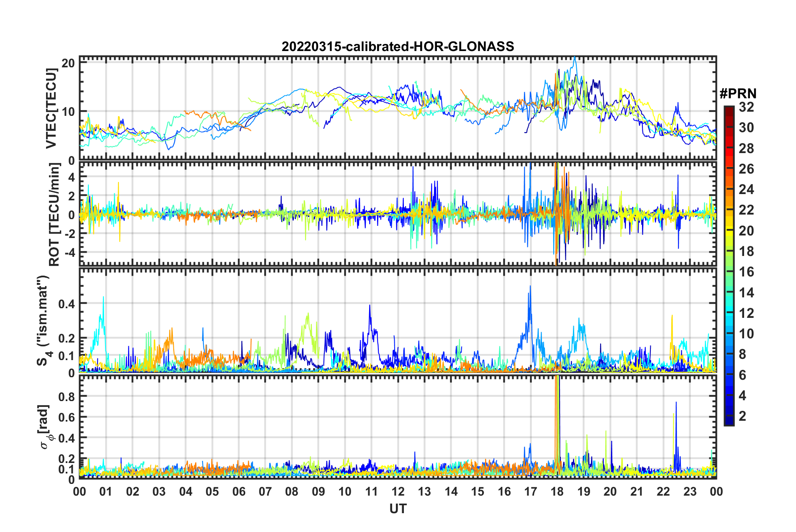Click the "2" label on the PRN colorbar
Viewport: 796px width, 532px height.
click(x=742, y=416)
